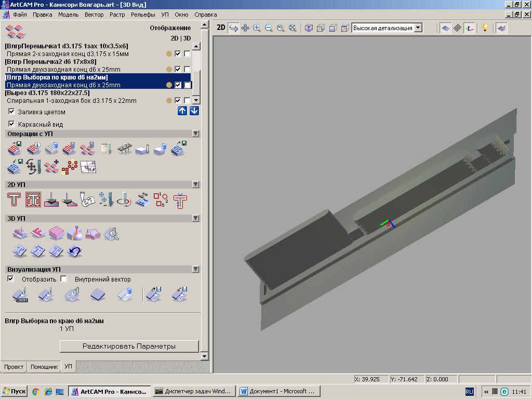Click the 3D feature machining star icon
This screenshot has width=532, height=399.
(x=93, y=234)
